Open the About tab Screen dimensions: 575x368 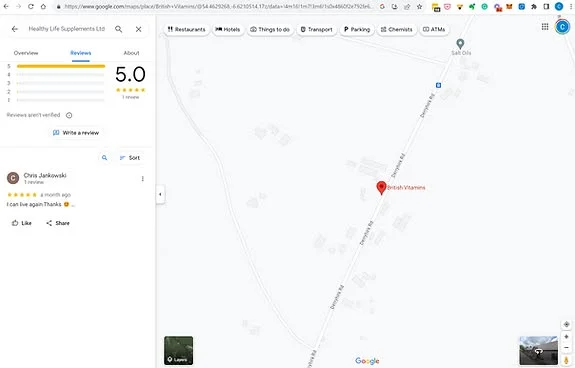click(x=131, y=53)
